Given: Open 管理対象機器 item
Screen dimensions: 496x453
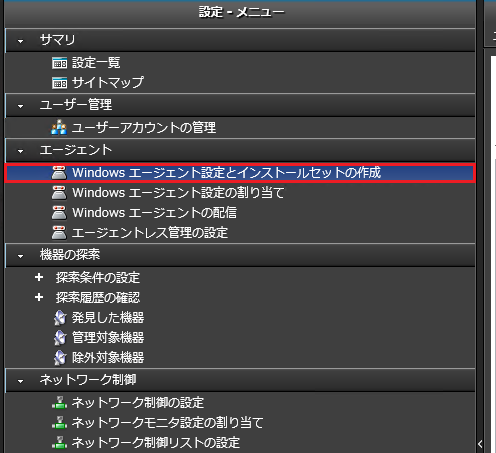Looking at the screenshot, I should [x=108, y=338].
